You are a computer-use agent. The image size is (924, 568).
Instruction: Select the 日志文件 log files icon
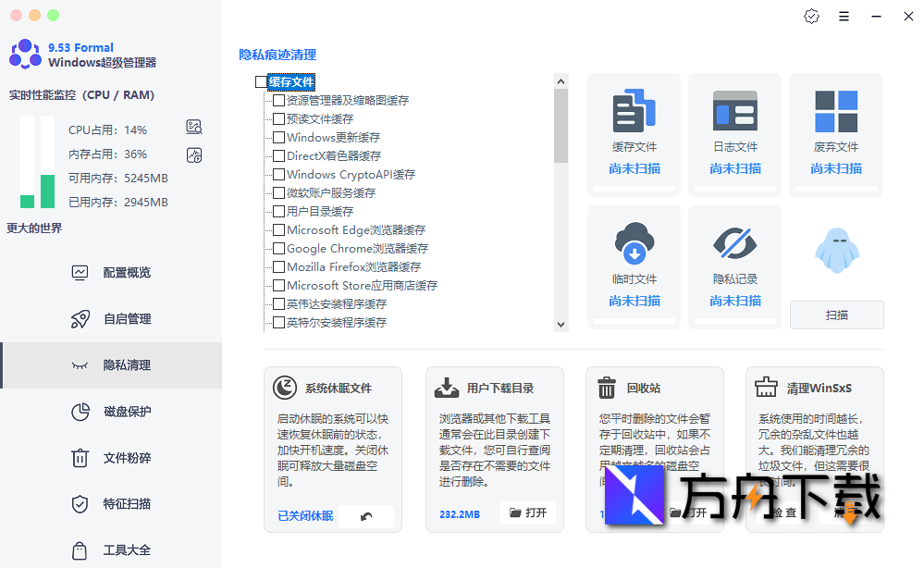734,109
